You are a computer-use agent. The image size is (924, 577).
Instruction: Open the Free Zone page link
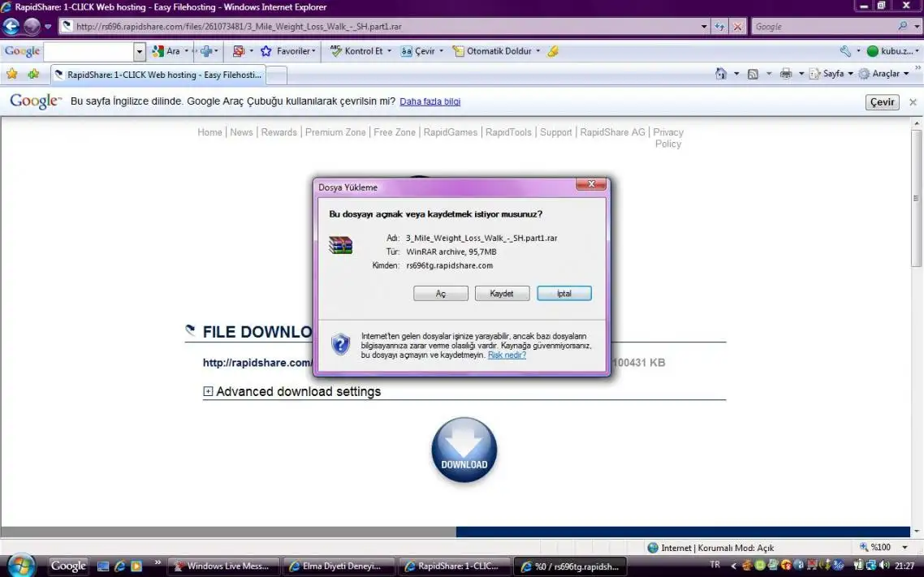click(395, 132)
